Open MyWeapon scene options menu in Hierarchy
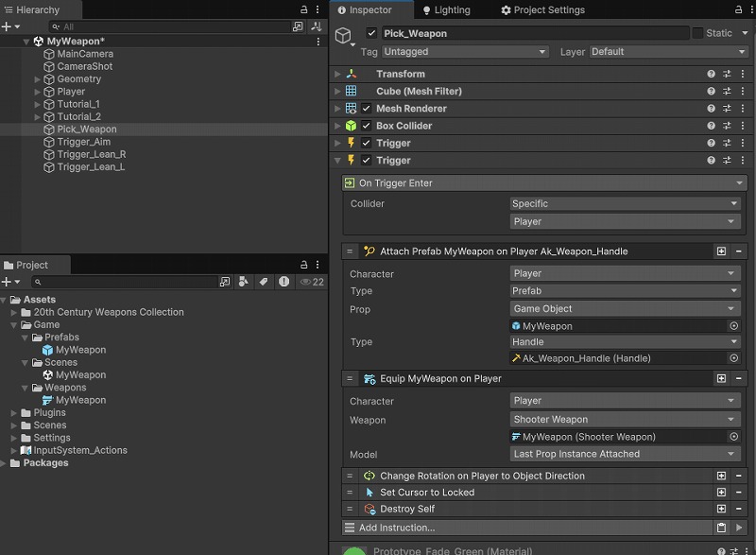 click(x=318, y=42)
